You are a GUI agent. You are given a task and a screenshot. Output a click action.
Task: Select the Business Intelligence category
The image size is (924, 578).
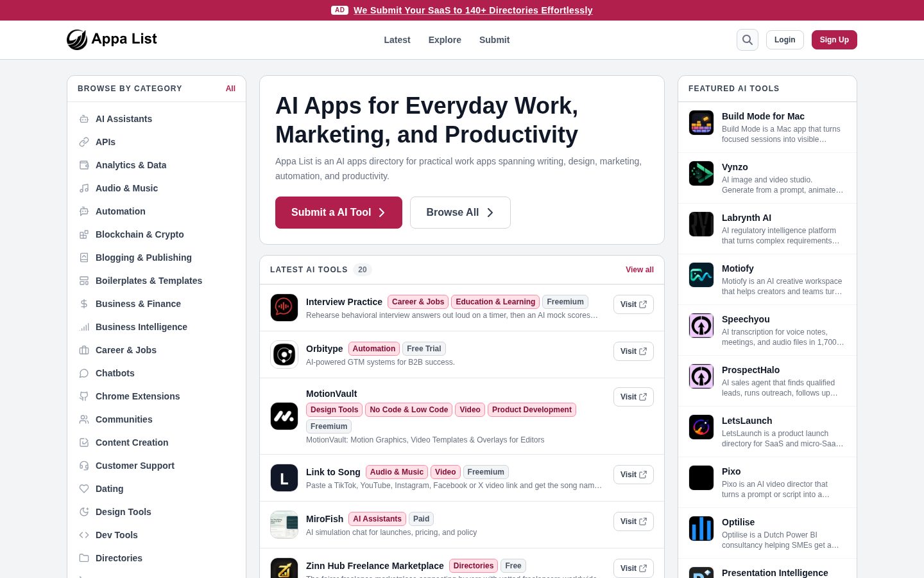pos(157,327)
